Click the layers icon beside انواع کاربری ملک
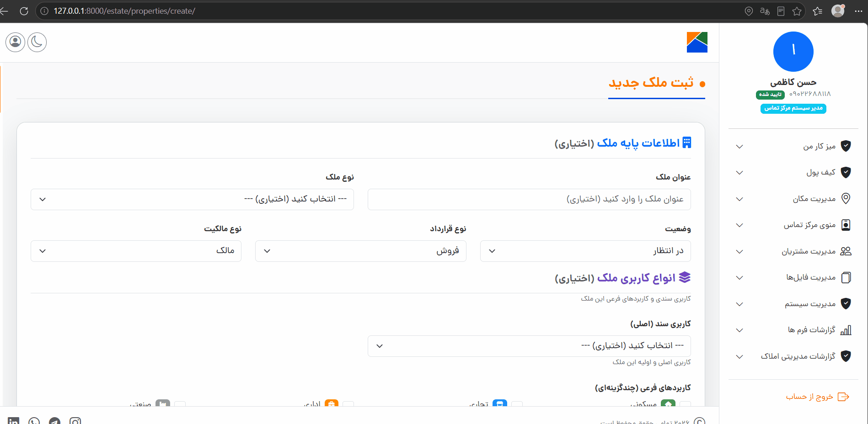Image resolution: width=868 pixels, height=424 pixels. pos(685,277)
